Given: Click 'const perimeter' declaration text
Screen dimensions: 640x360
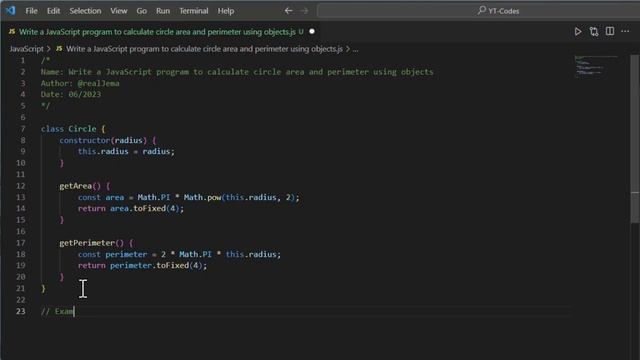Looking at the screenshot, I should click(112, 254).
